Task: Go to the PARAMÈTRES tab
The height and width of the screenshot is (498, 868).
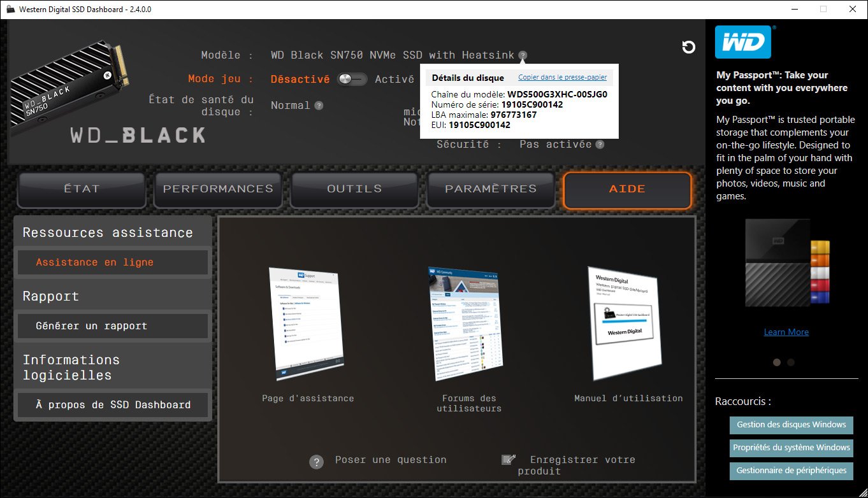Action: click(x=491, y=189)
